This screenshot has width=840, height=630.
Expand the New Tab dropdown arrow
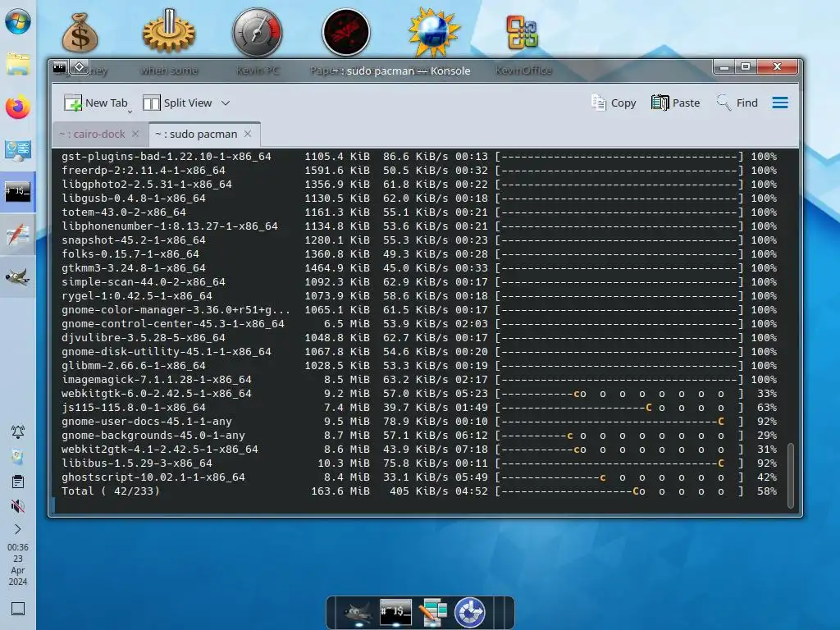(130, 112)
